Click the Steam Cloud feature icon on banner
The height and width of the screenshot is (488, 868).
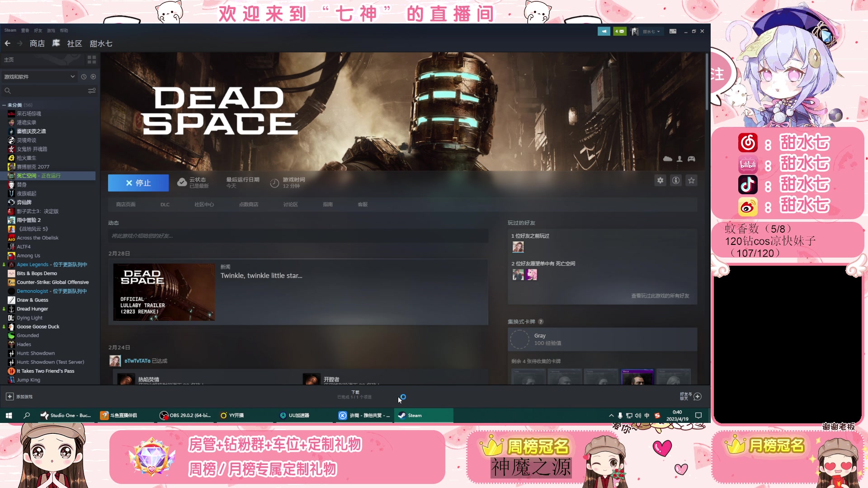pyautogui.click(x=667, y=159)
